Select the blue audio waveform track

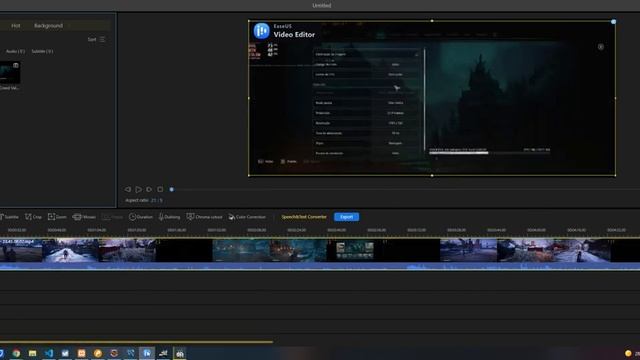point(320,267)
